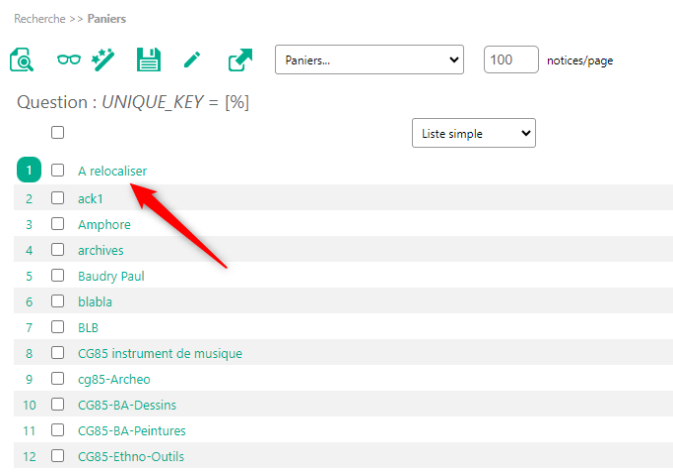Toggle the select-all checkbox above the list

58,132
